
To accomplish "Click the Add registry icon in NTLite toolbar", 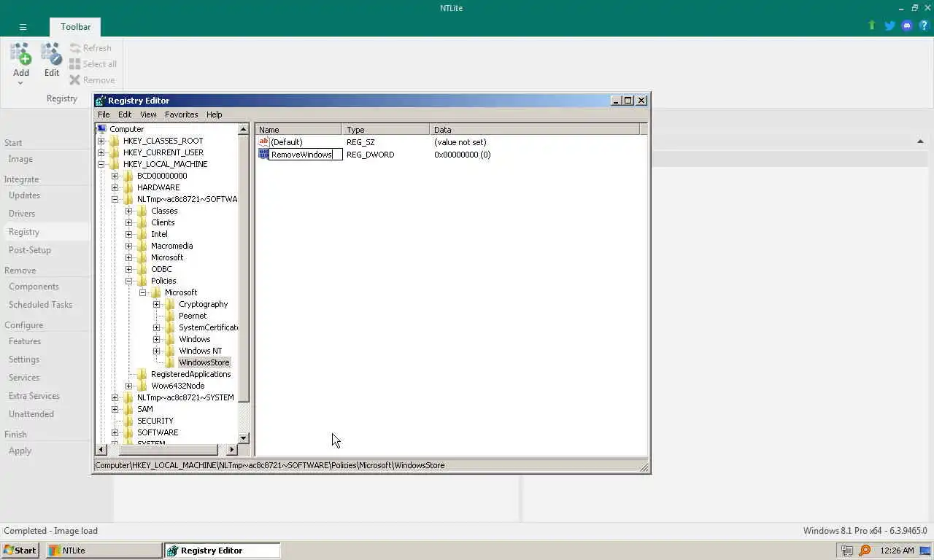I will (x=20, y=54).
